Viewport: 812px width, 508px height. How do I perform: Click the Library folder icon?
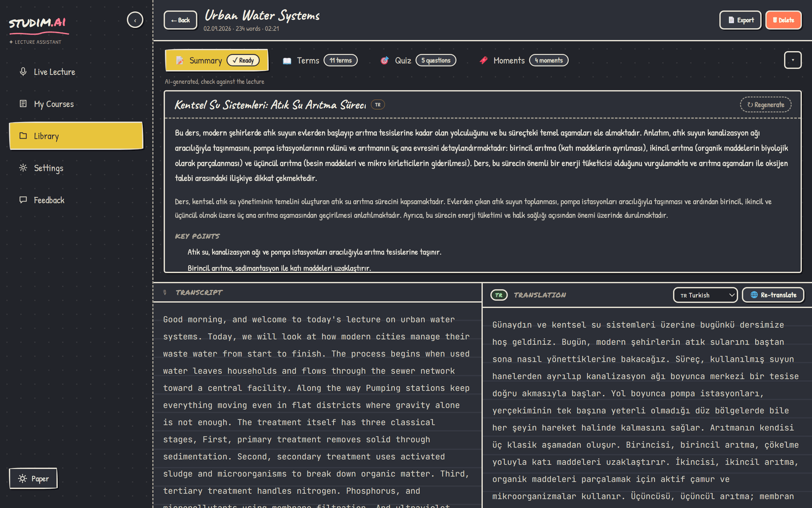point(23,136)
